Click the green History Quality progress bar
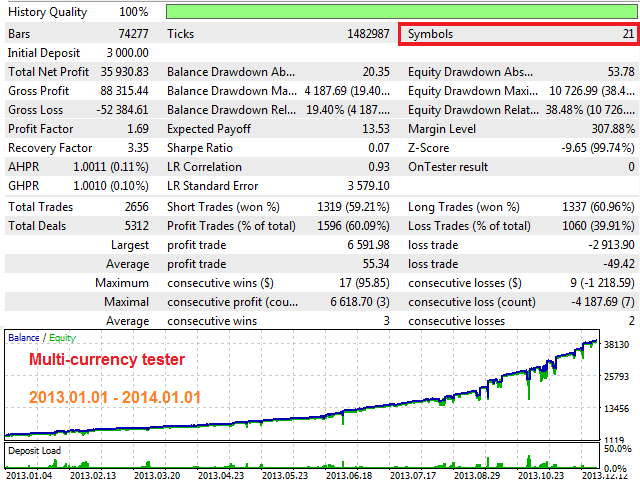The image size is (640, 480). [x=400, y=14]
